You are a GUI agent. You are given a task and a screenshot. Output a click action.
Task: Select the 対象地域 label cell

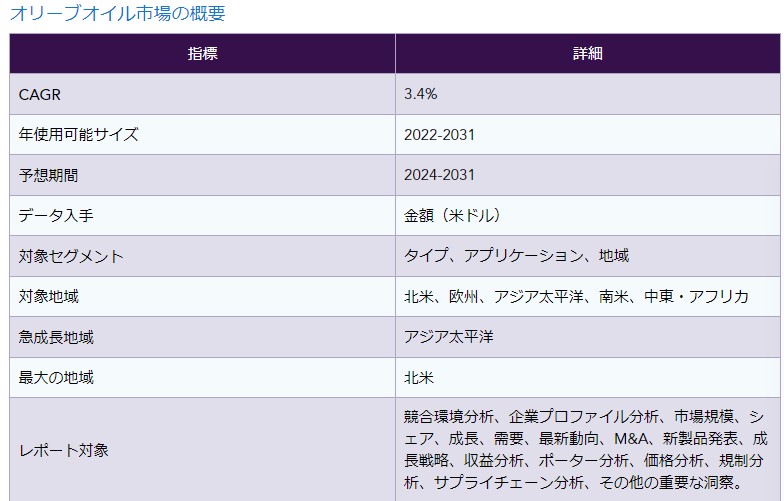pos(202,296)
